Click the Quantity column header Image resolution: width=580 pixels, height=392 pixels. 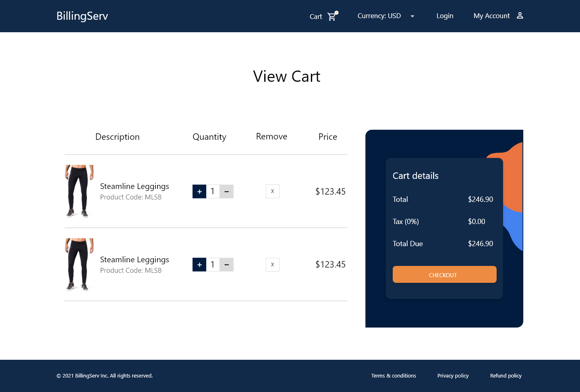(x=209, y=137)
